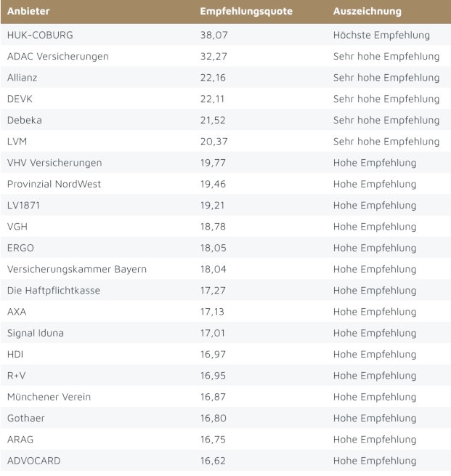Click the Versicherungskammer Bayern entry
Viewport: 451px width, 476px height.
(76, 270)
